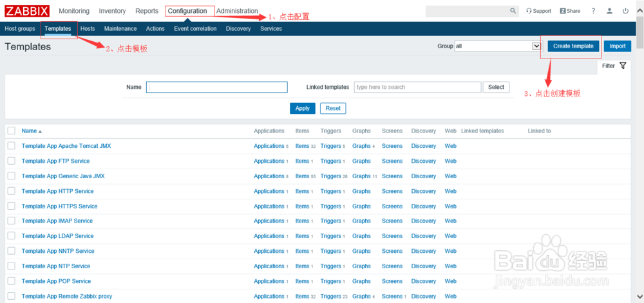Click the scrollbar down arrow
This screenshot has height=303, width=644.
click(640, 297)
